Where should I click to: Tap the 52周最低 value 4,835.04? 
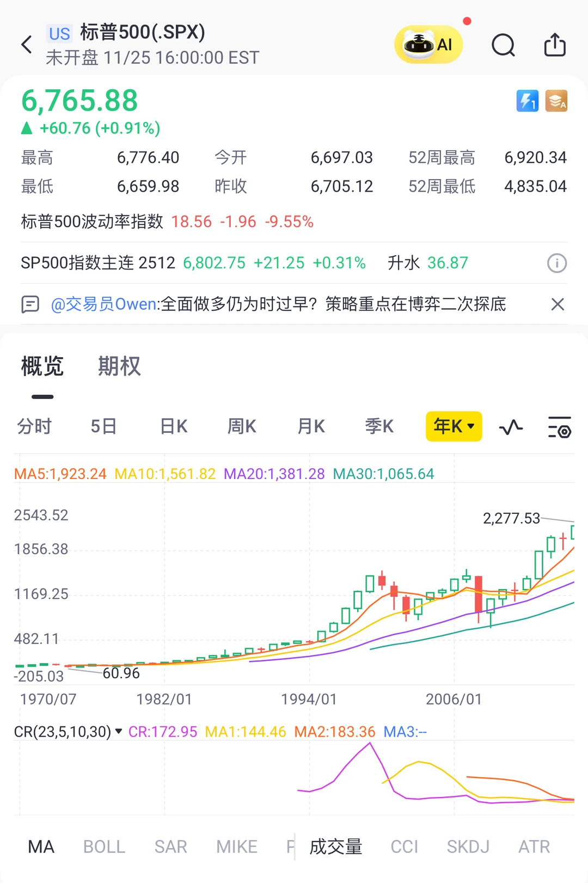[536, 187]
